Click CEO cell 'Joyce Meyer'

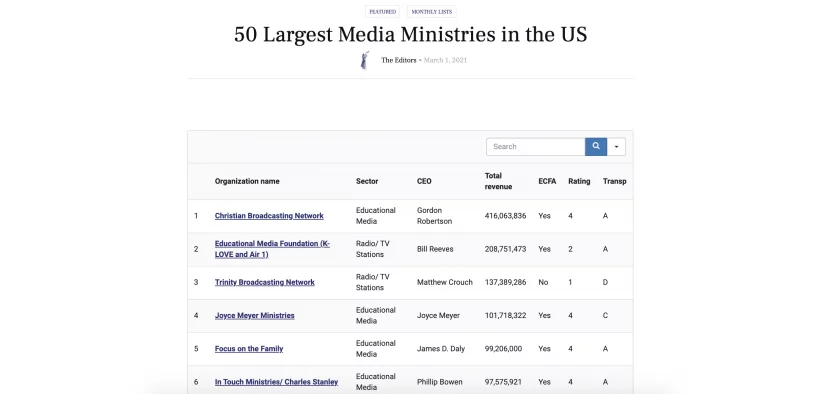(438, 316)
